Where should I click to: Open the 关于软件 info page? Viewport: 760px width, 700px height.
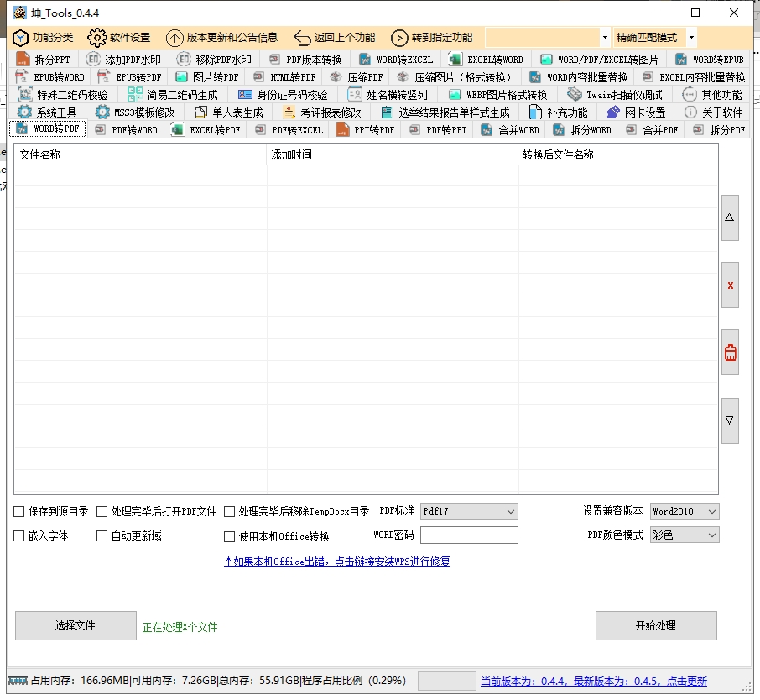(x=713, y=112)
